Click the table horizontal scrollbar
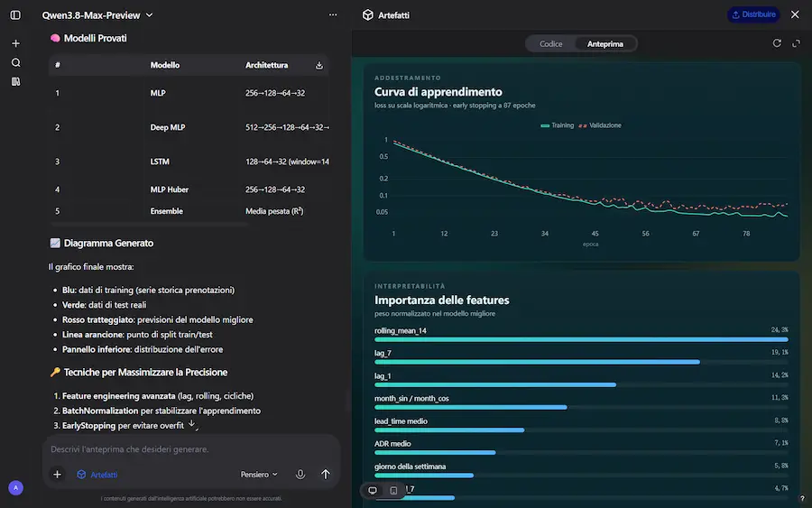Screen dimensions: 812x508 [149, 225]
